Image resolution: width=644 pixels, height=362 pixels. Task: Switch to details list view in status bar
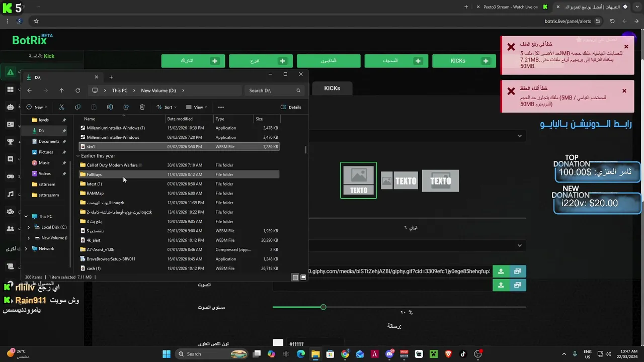pos(295,277)
